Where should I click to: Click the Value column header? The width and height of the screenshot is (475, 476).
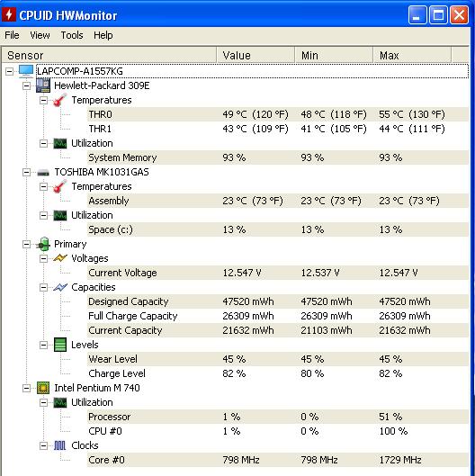point(255,55)
